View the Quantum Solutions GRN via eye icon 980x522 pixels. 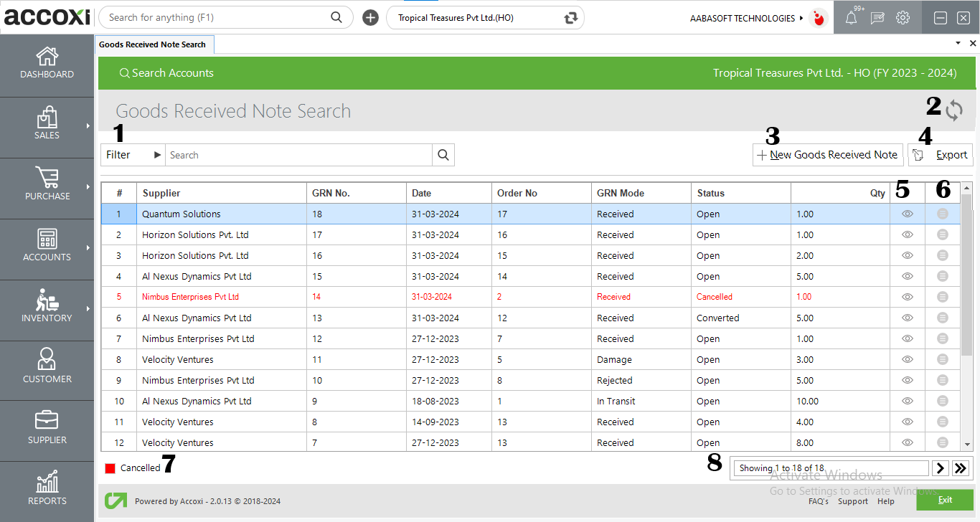pos(907,214)
